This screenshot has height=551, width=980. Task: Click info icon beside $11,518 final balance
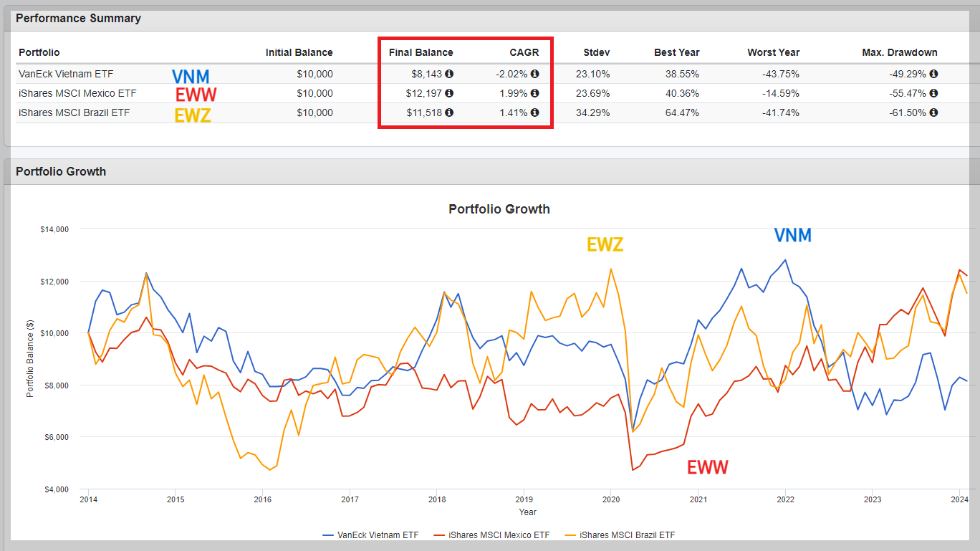[449, 112]
